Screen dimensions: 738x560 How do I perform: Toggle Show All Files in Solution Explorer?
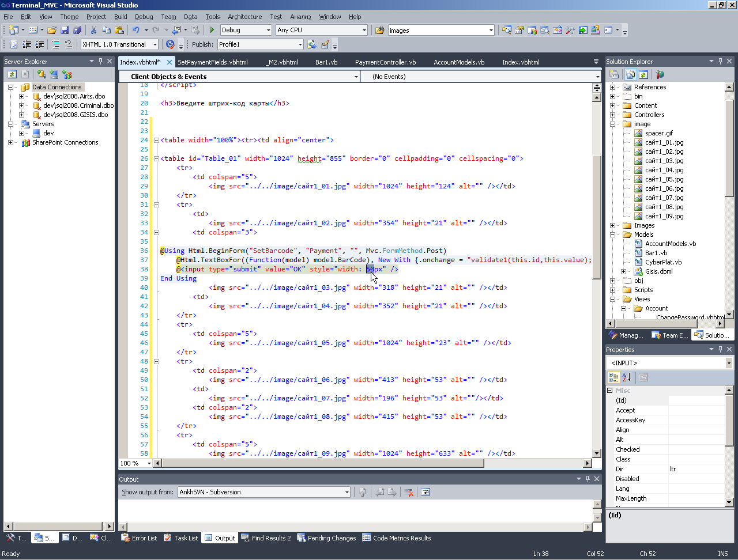(x=631, y=74)
